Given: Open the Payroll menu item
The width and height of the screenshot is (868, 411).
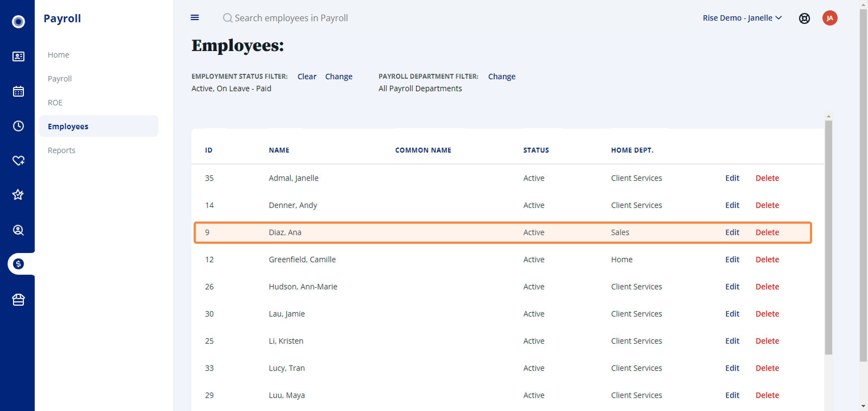Looking at the screenshot, I should coord(60,78).
